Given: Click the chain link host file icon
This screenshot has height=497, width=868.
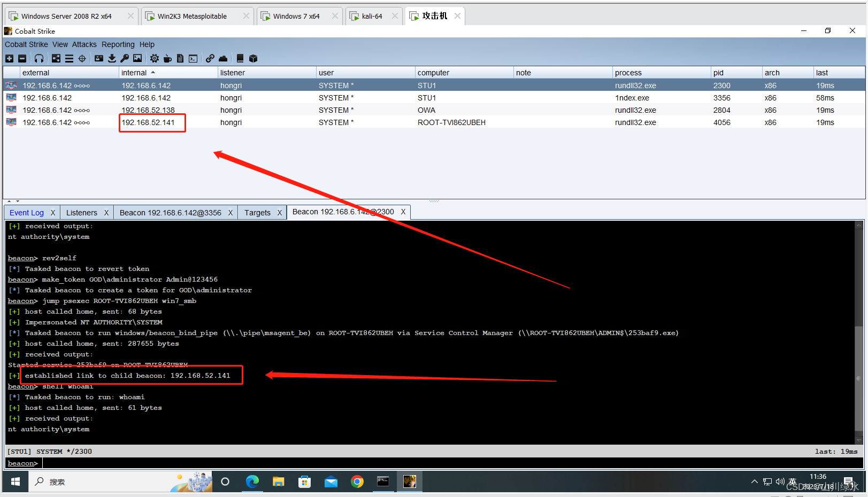Looking at the screenshot, I should pos(210,58).
